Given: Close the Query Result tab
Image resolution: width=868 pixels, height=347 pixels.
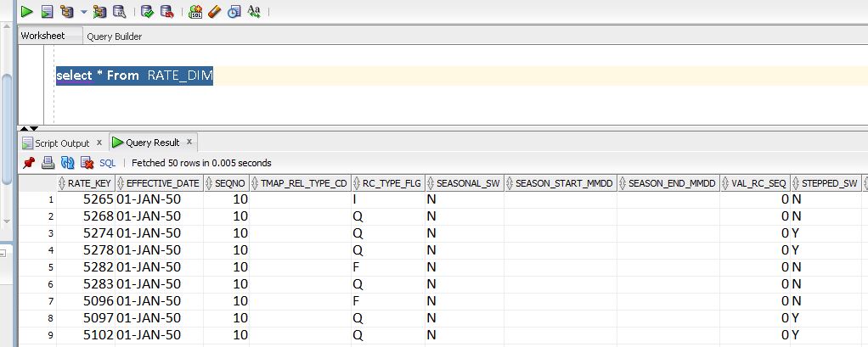Looking at the screenshot, I should coord(189,143).
